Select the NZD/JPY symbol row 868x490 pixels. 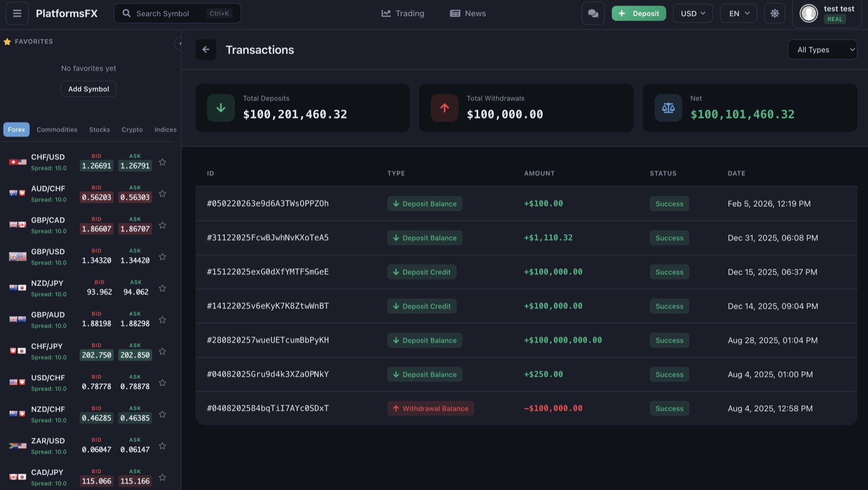tap(90, 288)
